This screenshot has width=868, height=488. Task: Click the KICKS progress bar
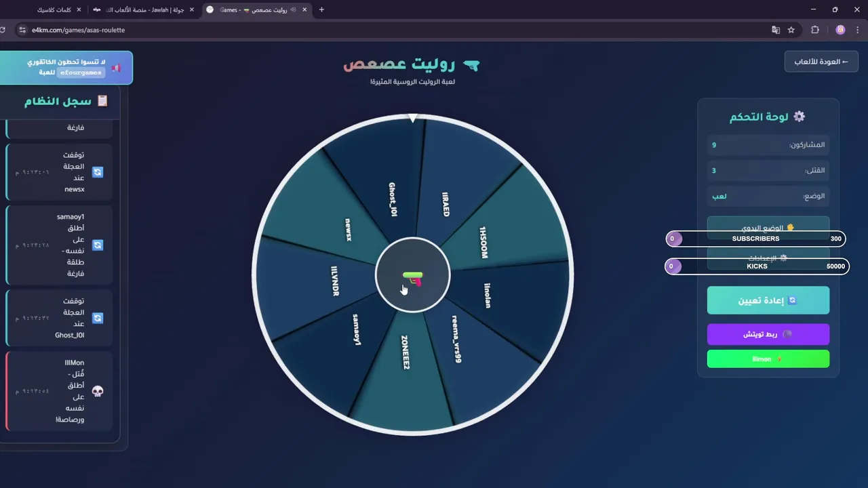(x=757, y=266)
